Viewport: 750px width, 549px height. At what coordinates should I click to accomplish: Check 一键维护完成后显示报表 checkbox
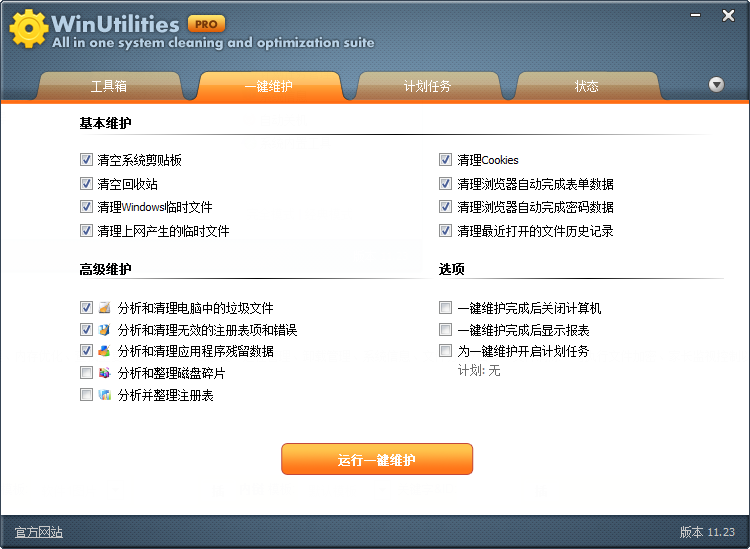click(x=445, y=329)
